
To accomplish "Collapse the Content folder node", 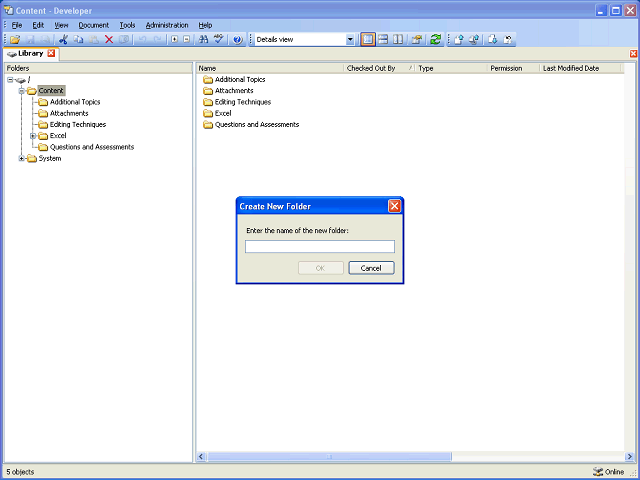I will (x=22, y=91).
